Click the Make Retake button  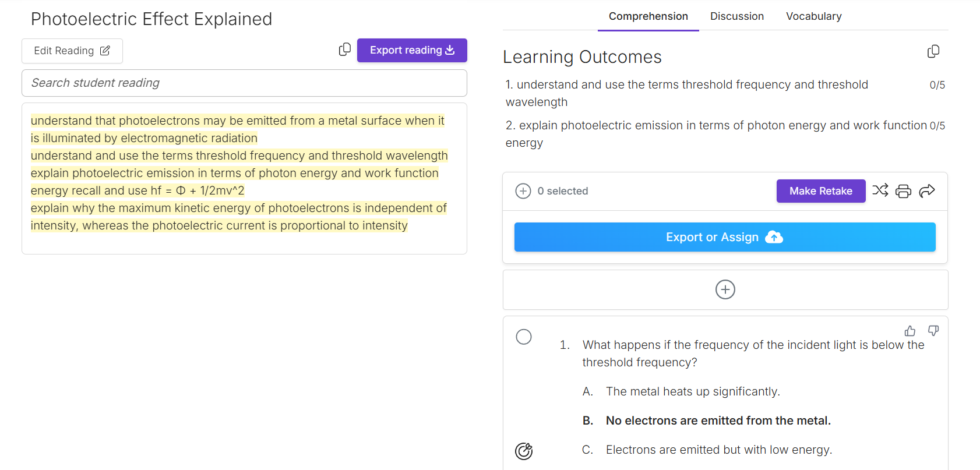tap(820, 191)
